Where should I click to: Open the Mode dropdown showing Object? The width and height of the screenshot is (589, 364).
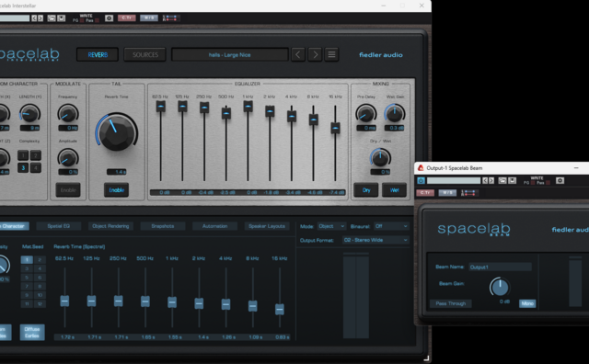pyautogui.click(x=331, y=226)
